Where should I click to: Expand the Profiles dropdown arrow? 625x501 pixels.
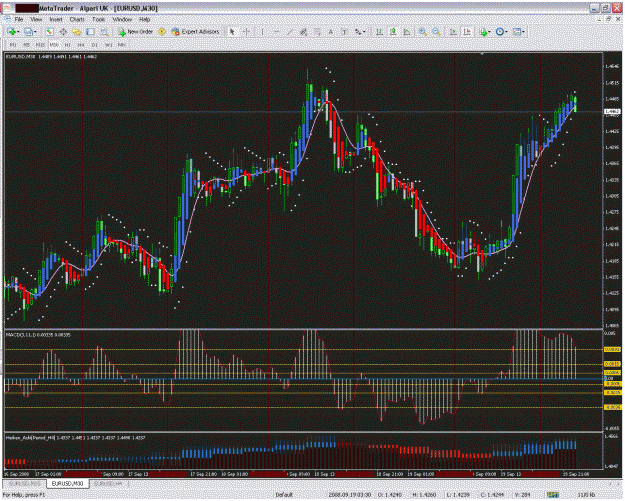pos(35,32)
